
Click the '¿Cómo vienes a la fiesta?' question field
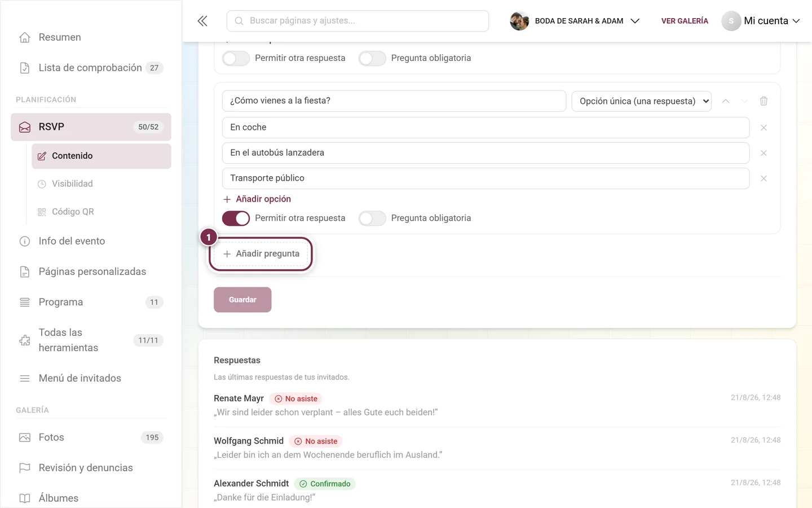point(394,101)
